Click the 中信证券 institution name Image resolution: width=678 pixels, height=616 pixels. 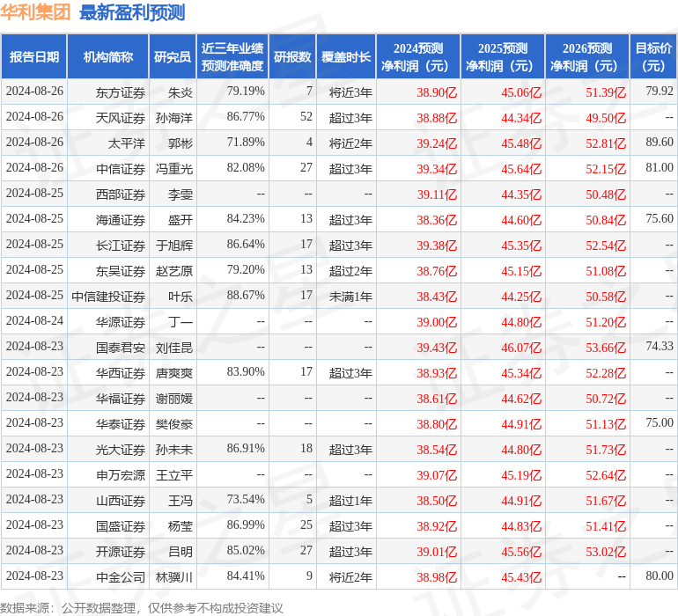(121, 169)
